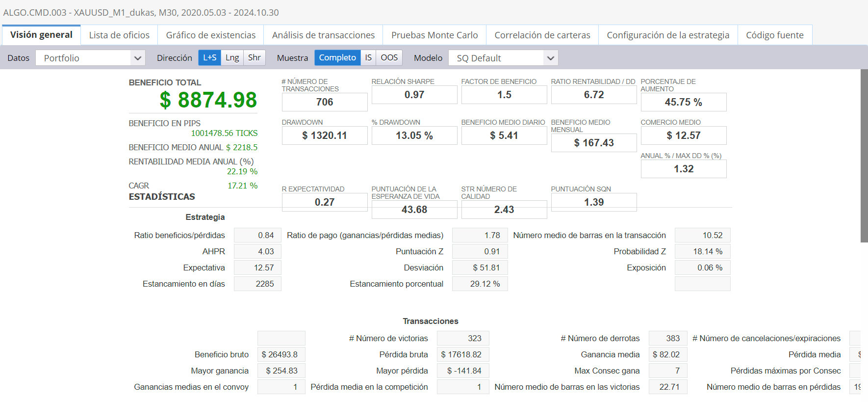
Task: Open the Gráfico de existencias tab
Action: point(210,35)
